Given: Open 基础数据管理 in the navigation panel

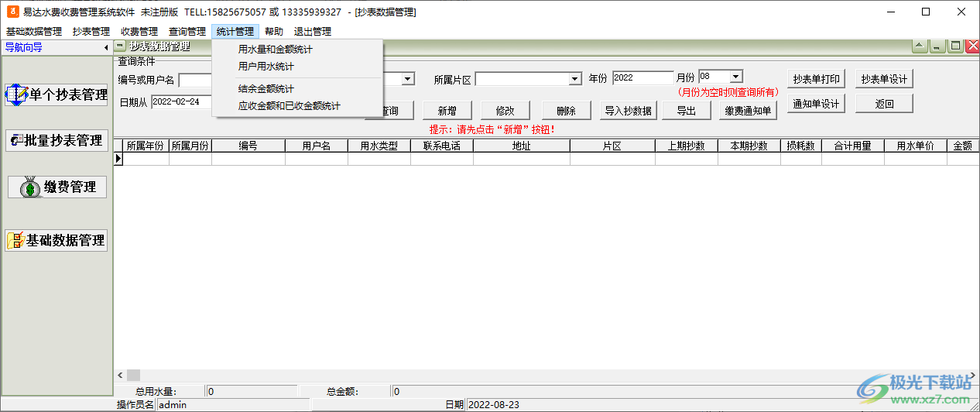Looking at the screenshot, I should pos(57,240).
